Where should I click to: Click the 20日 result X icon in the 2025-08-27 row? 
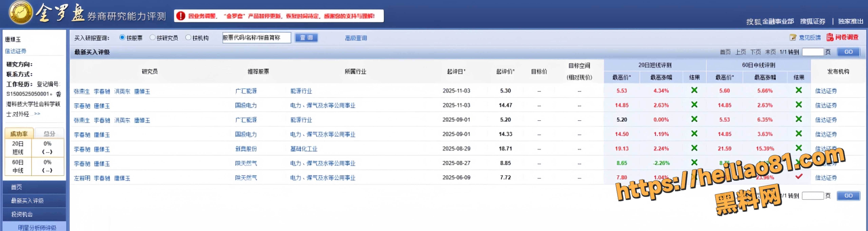[694, 162]
